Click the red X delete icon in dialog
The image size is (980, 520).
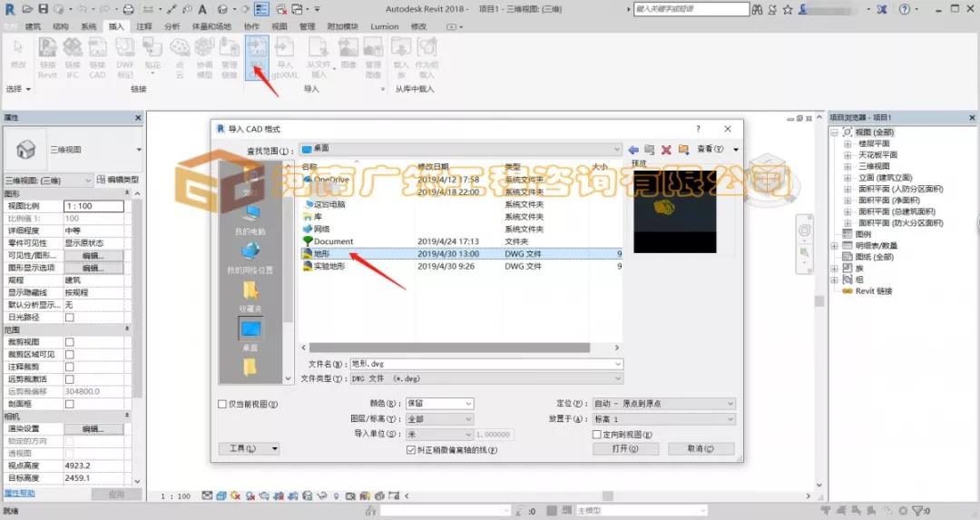[x=666, y=150]
